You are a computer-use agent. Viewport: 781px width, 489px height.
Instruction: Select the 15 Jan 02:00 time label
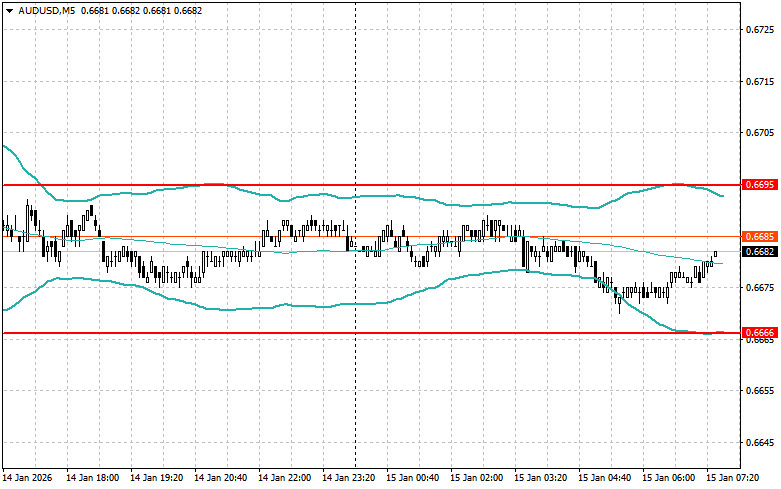pos(477,478)
